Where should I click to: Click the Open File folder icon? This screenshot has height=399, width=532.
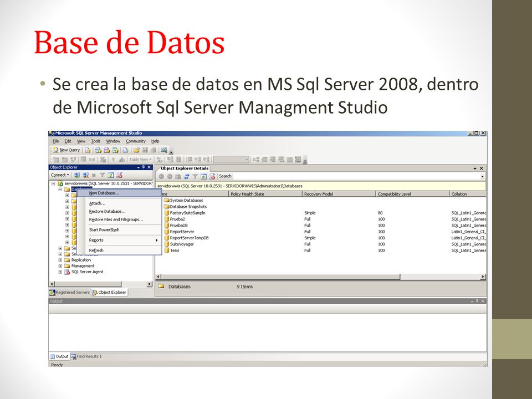[136, 150]
